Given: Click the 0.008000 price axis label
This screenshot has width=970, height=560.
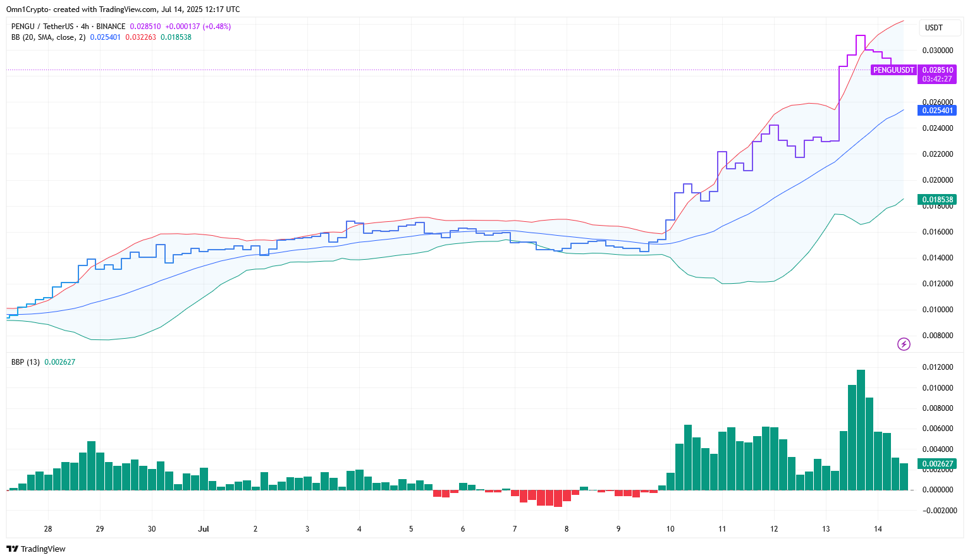Looking at the screenshot, I should coord(937,336).
